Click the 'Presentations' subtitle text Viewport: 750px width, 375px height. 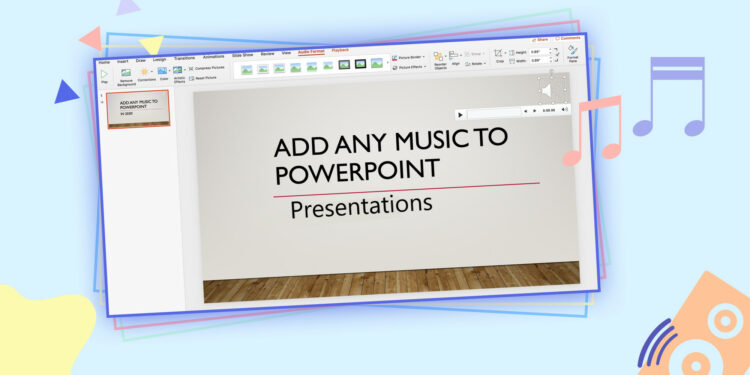[x=361, y=206]
